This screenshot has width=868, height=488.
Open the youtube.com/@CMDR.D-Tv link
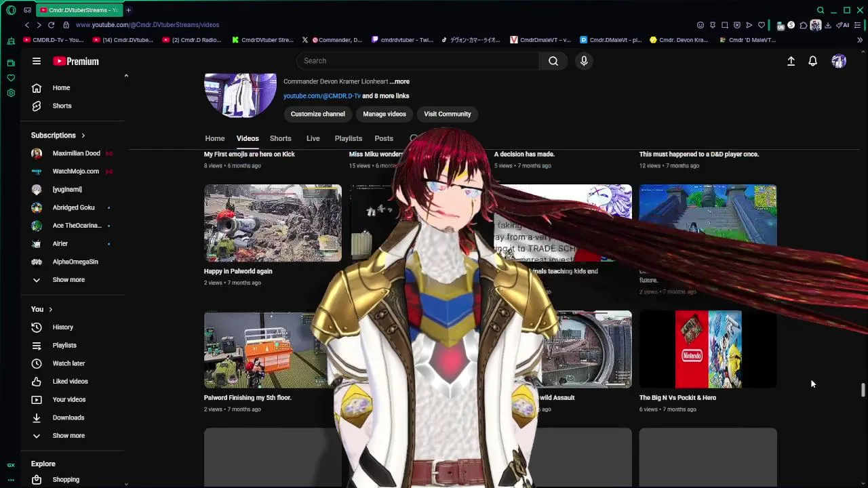click(x=321, y=96)
